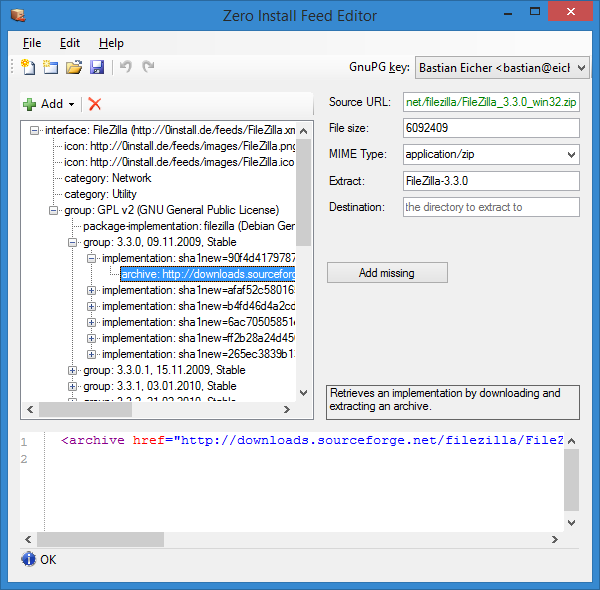Click the tree vertical scrollbar thumb
This screenshot has height=590, width=600.
coord(303,192)
